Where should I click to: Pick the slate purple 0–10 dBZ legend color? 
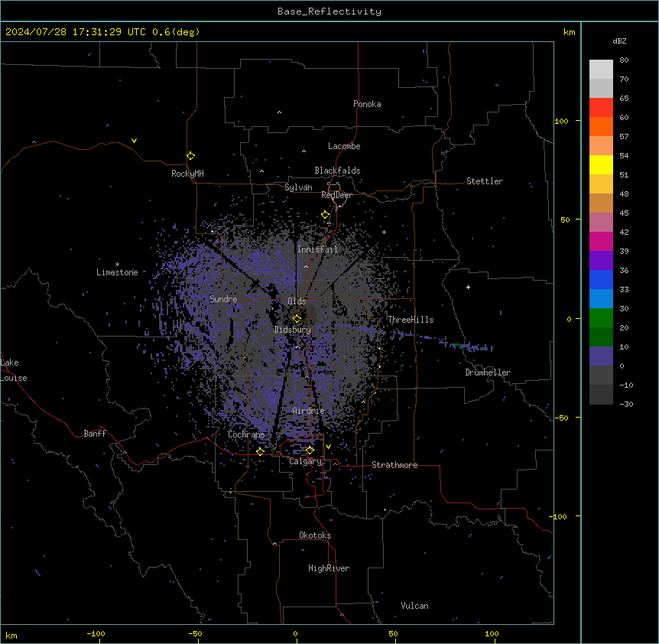click(601, 356)
